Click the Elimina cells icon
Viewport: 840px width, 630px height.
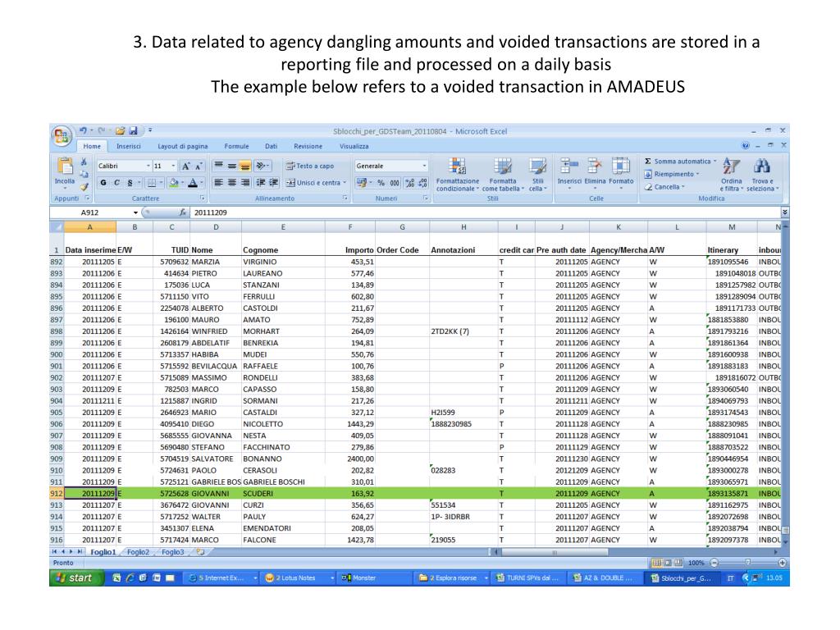coord(595,166)
